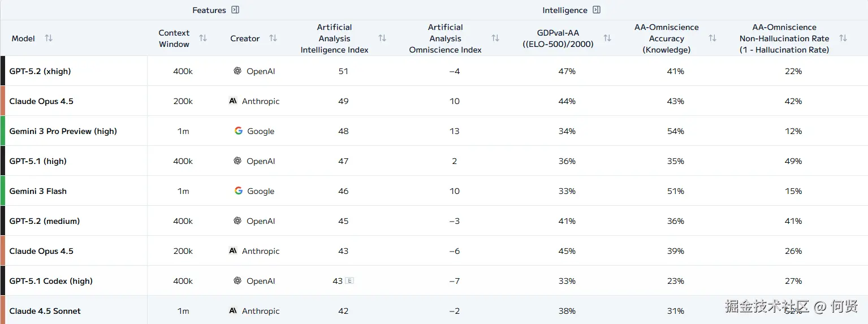
Task: Click OpenAI logo in GPT-5.2 (xhigh) row
Action: 237,71
